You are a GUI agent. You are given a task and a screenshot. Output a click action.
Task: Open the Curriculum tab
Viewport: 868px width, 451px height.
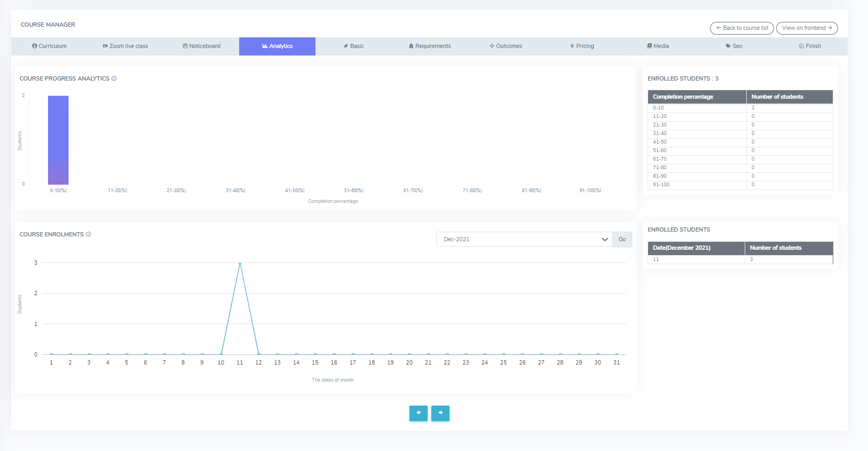pyautogui.click(x=49, y=46)
